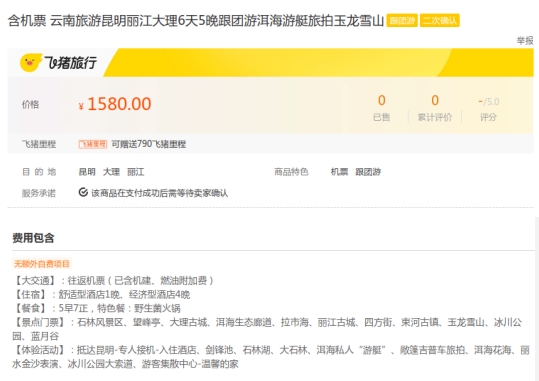Click the 服务承诺 label
The height and width of the screenshot is (381, 539).
[38, 193]
